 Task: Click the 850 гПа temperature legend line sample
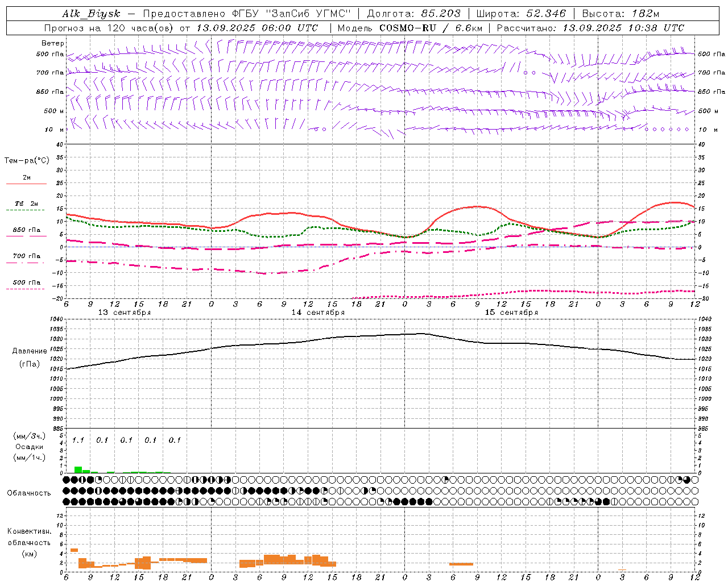(x=26, y=236)
